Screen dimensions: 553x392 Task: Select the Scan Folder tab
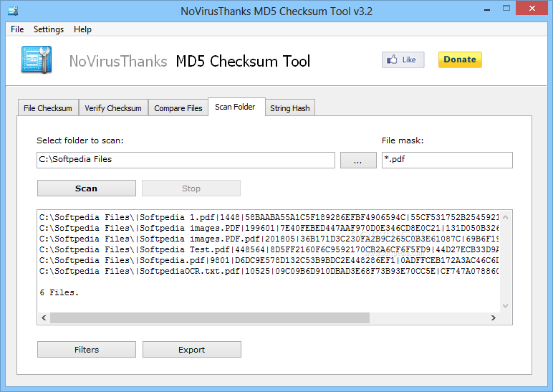coord(235,107)
